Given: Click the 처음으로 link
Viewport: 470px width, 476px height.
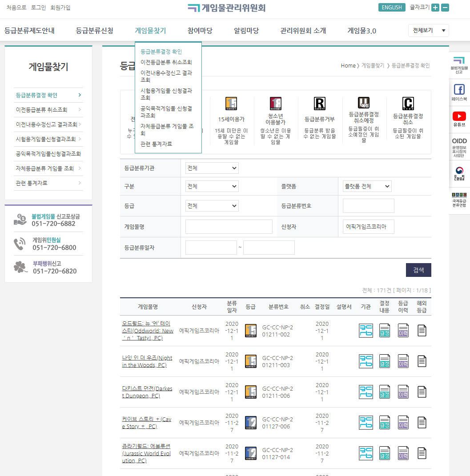Looking at the screenshot, I should (x=16, y=8).
